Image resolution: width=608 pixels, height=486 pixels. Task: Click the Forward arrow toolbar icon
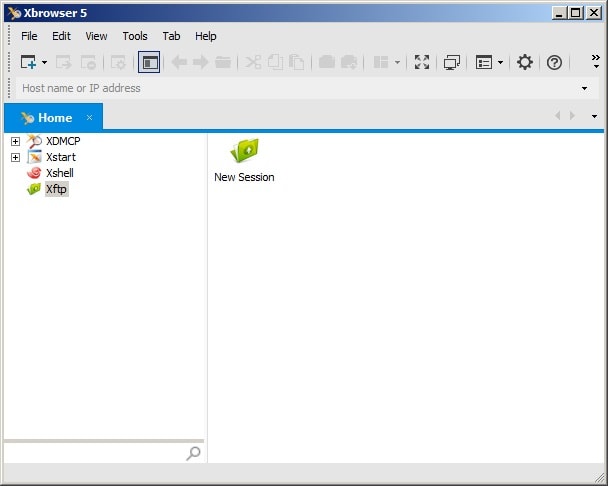200,62
